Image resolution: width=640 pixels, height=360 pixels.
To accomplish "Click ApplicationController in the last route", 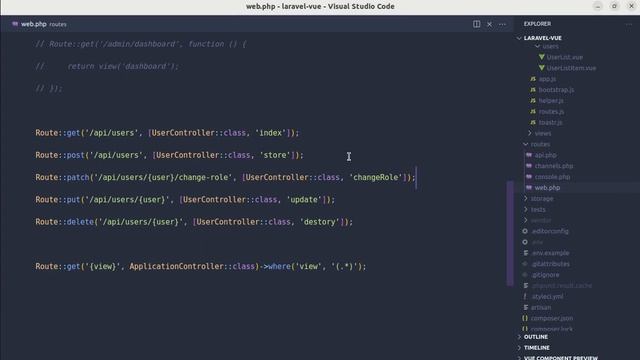I will [x=177, y=267].
